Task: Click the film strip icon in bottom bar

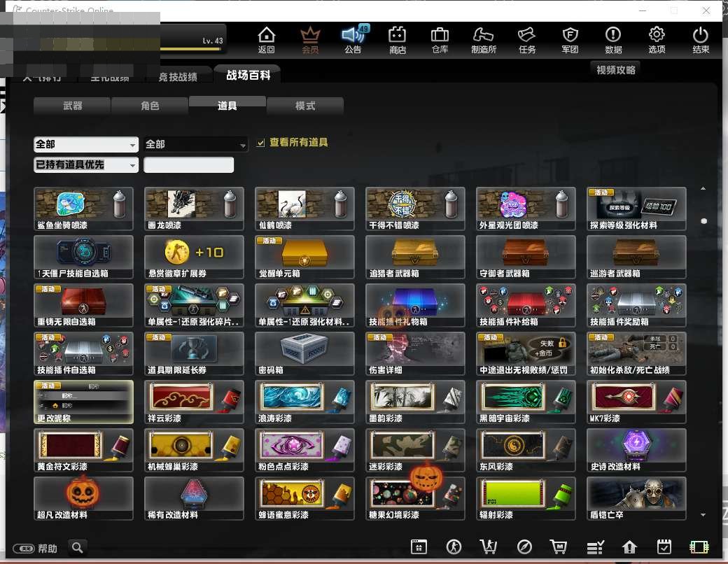Action: 699,547
